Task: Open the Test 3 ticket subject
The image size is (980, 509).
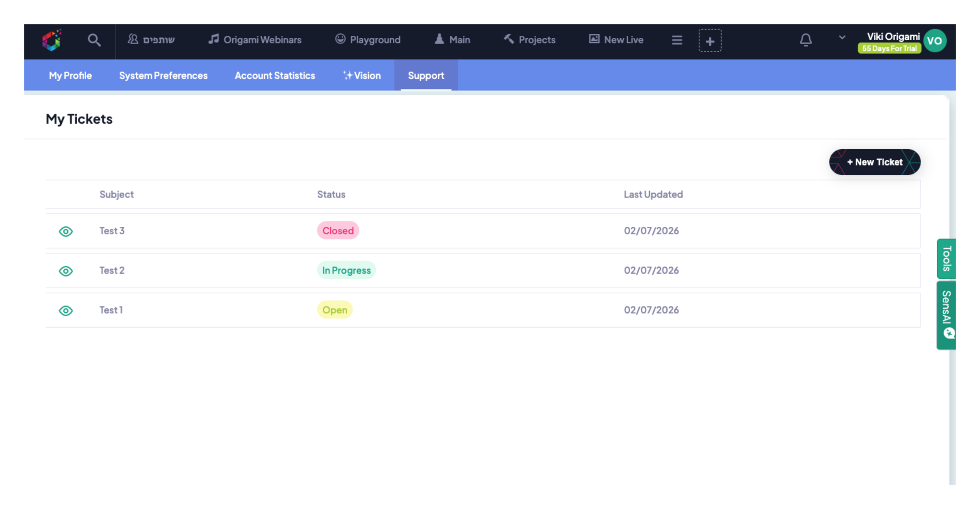Action: (112, 231)
